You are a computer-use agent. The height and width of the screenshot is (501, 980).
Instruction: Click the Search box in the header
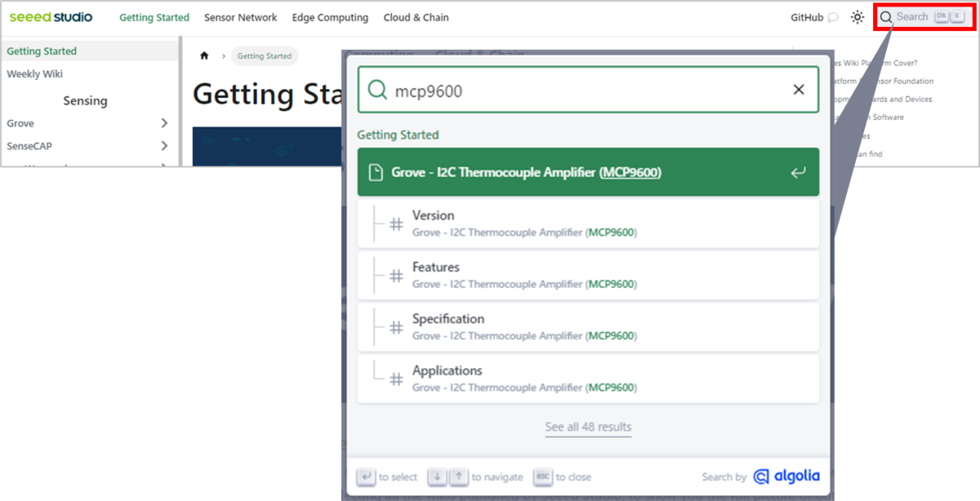pyautogui.click(x=924, y=17)
